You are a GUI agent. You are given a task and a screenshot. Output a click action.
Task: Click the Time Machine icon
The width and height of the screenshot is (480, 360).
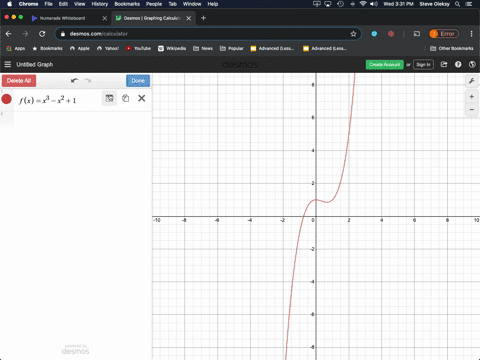pos(340,4)
